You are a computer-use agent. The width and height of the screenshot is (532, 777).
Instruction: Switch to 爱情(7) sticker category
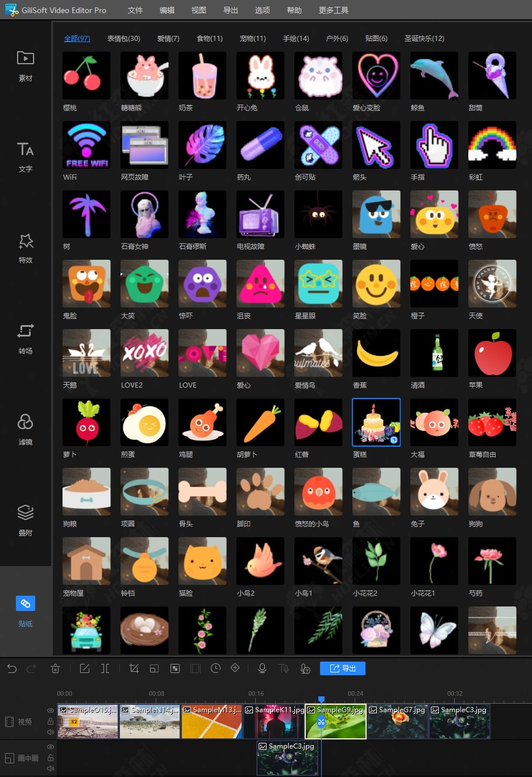[168, 39]
